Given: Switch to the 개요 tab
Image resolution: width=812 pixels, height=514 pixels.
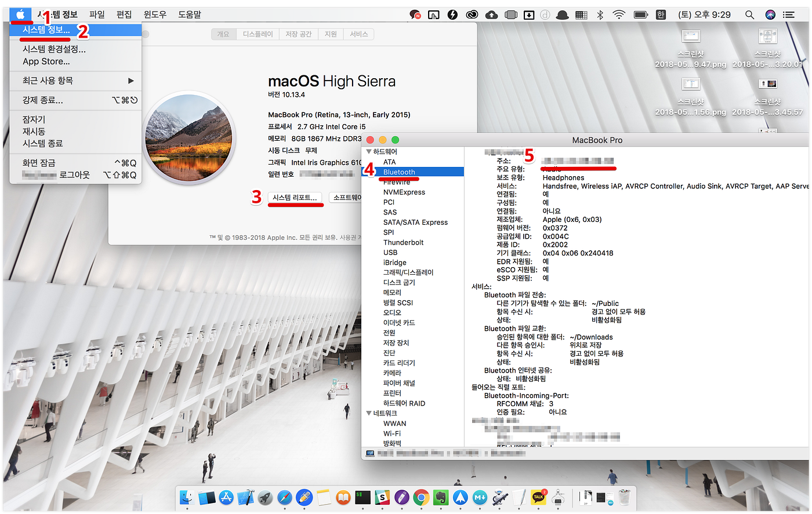Looking at the screenshot, I should 223,34.
